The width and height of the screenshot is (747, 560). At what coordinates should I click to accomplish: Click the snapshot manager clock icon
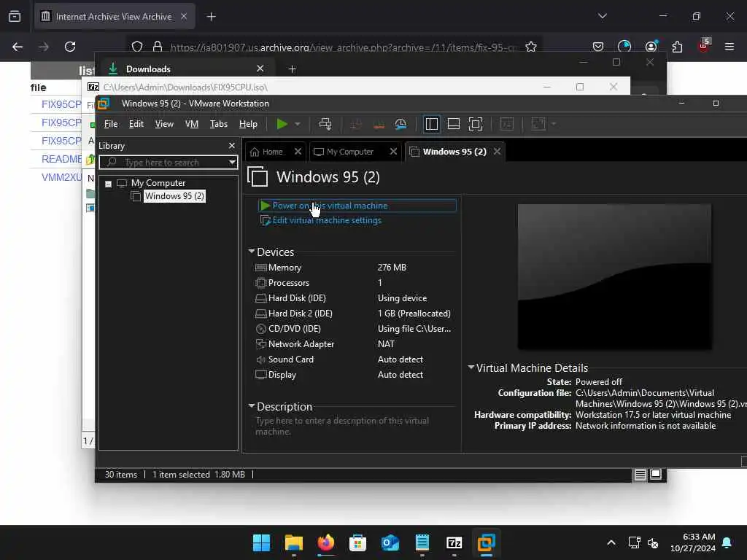pos(400,124)
